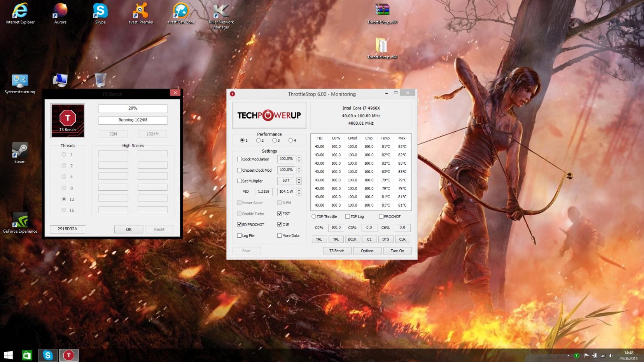The image size is (644, 362).
Task: Open the GeForce Experience desktop shortcut
Action: coord(20,223)
